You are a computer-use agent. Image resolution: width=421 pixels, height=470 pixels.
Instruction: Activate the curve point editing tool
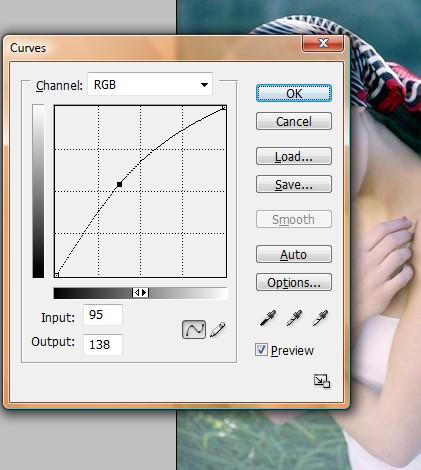(x=194, y=330)
